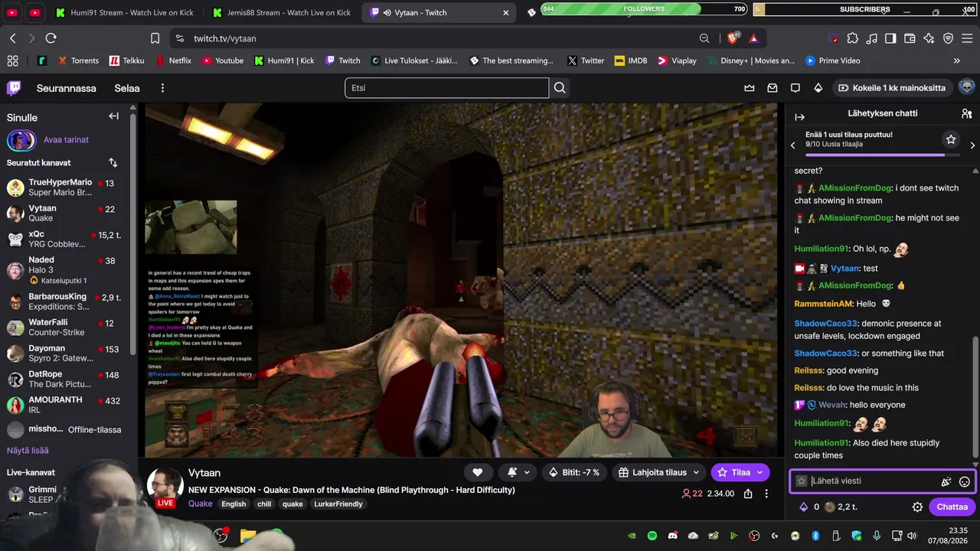Follow Vytaan with the heart button

tap(477, 472)
